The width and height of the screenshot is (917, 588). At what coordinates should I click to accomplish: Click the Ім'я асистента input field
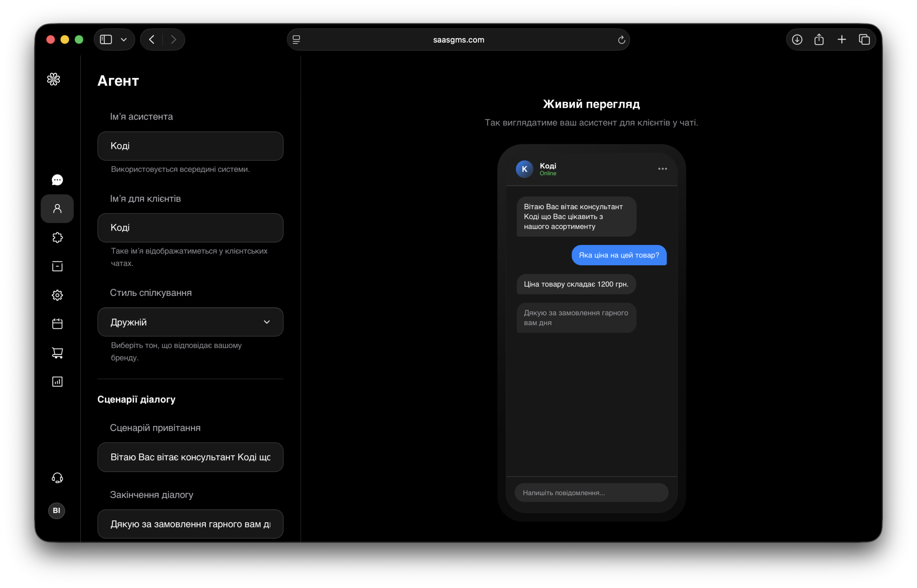tap(190, 146)
